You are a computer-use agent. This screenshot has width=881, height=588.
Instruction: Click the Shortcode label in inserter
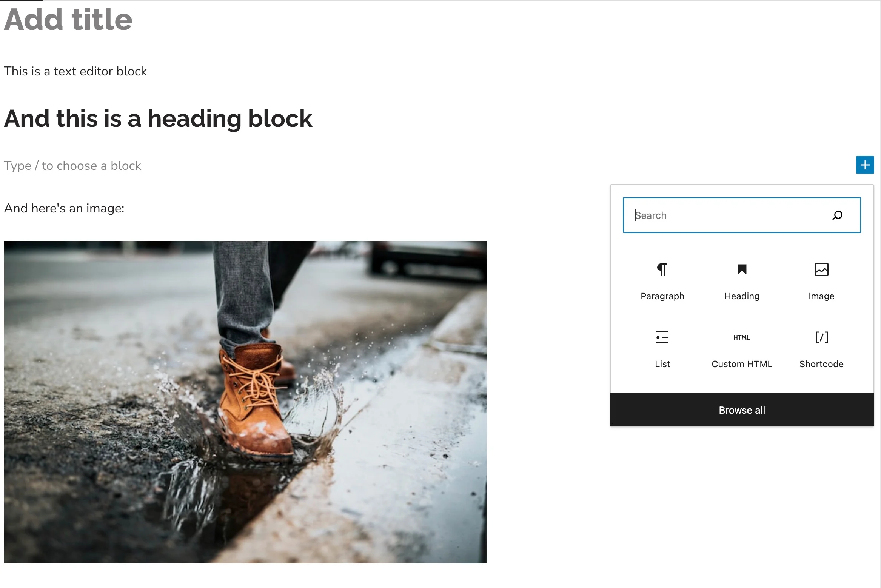pos(821,363)
